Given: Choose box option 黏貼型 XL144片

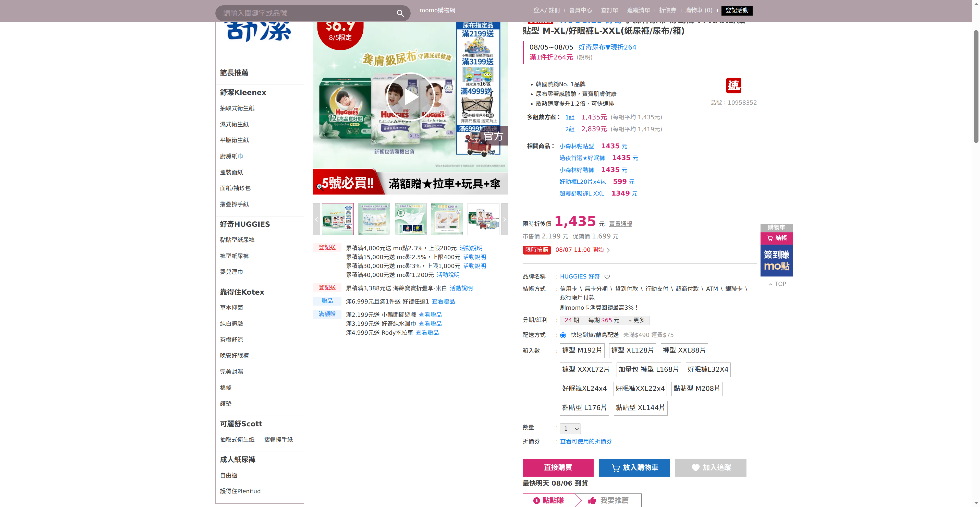Looking at the screenshot, I should click(x=640, y=408).
